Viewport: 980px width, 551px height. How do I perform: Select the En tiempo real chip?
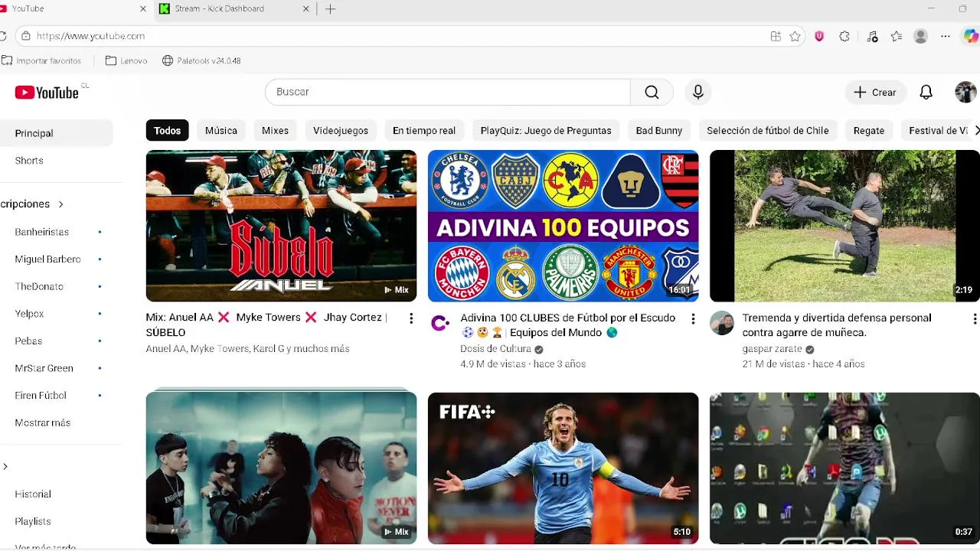pos(424,131)
